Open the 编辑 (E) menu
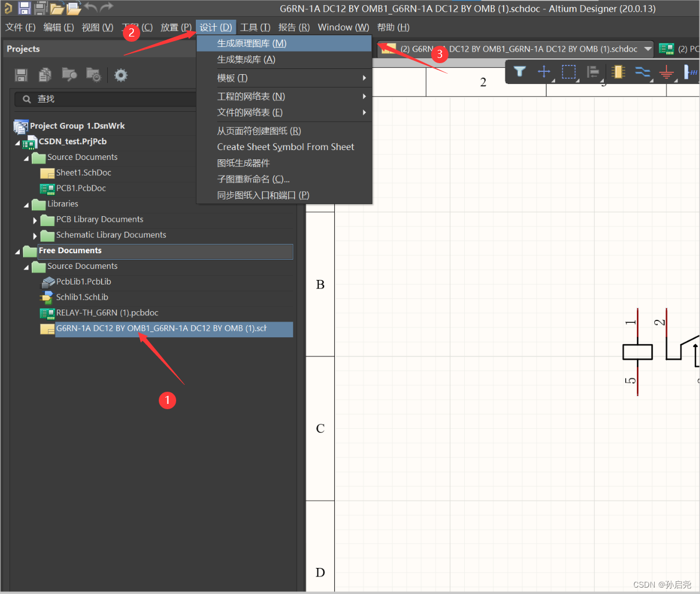 (x=59, y=27)
